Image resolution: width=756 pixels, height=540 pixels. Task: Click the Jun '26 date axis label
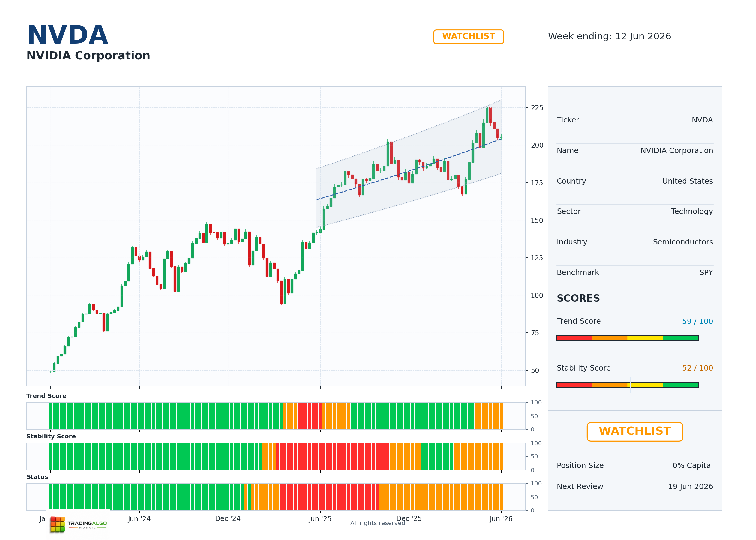[501, 519]
